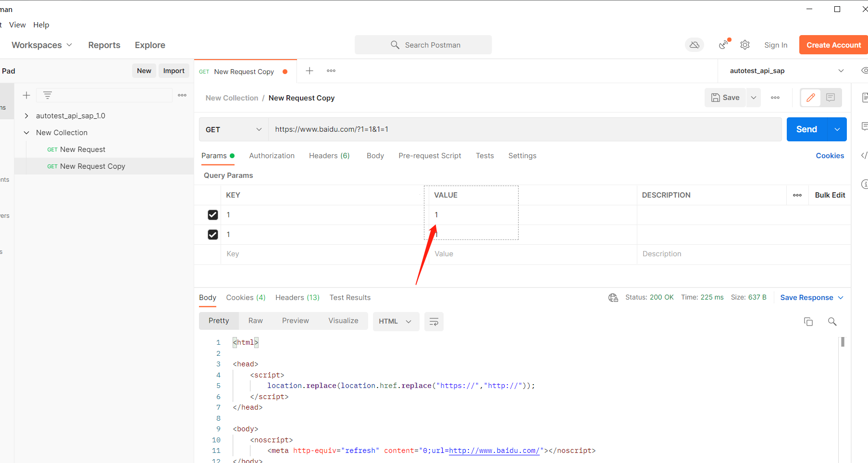Open the HTML format dropdown
The image size is (868, 463).
(396, 322)
